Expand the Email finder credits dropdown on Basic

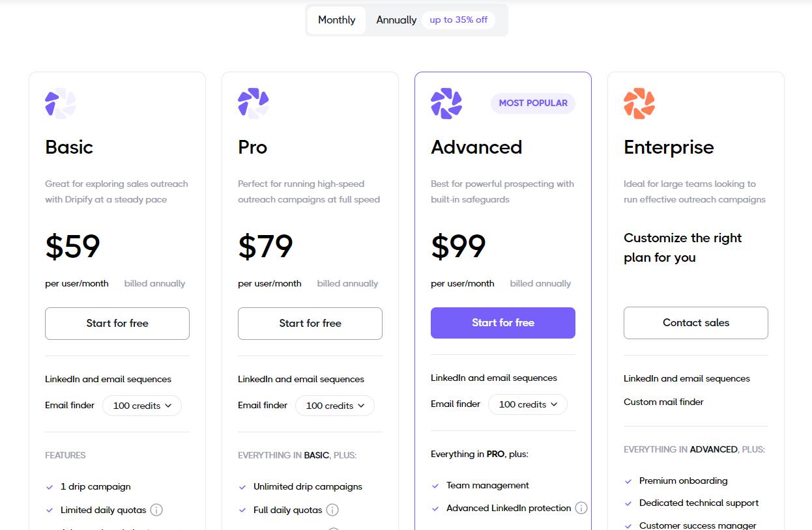tap(141, 405)
